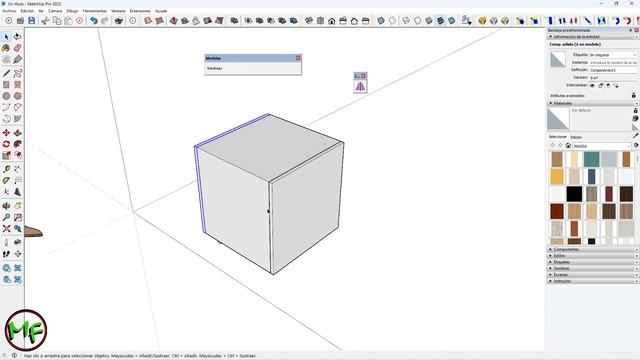The image size is (640, 360).
Task: Switch to the Seleccionar materials tab
Action: (x=558, y=137)
